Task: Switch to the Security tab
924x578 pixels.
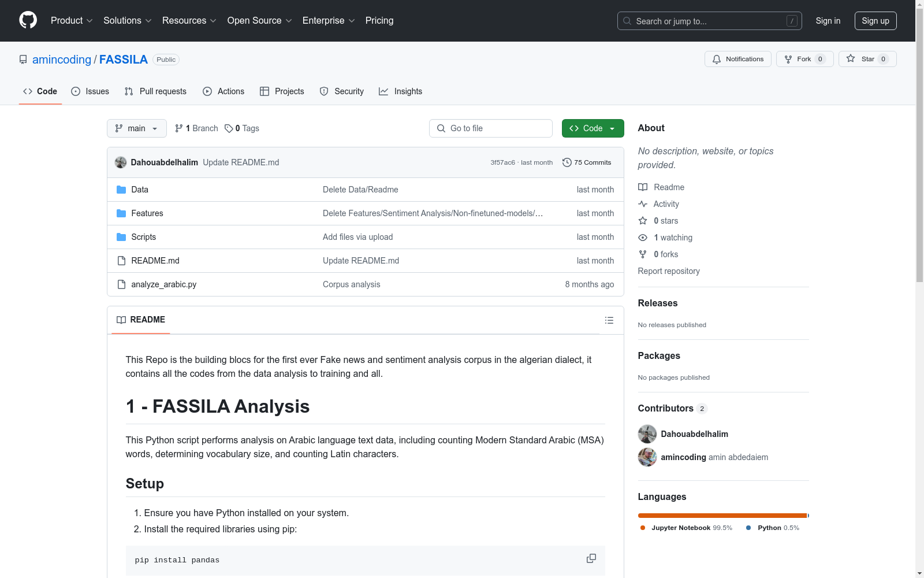Action: 342,91
